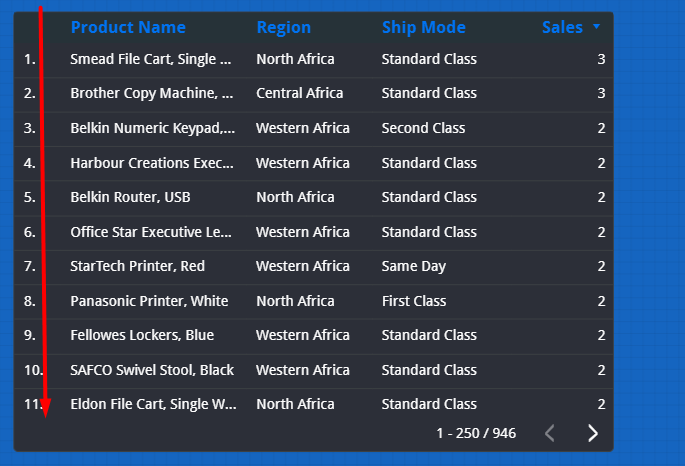This screenshot has height=466, width=685.
Task: Click Belkin Numeric Keypad product name
Action: 152,128
